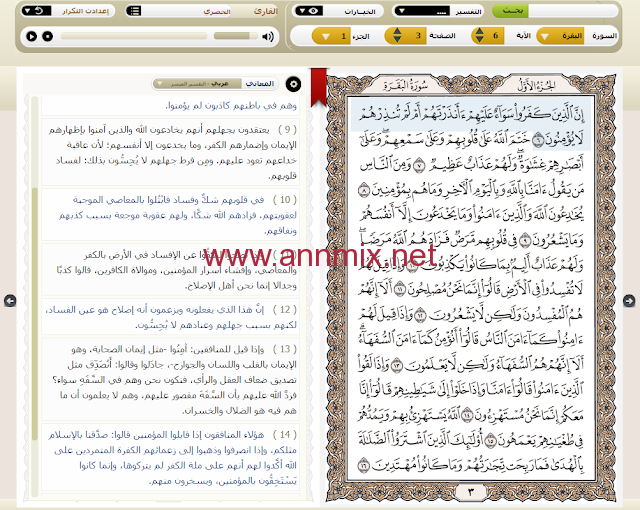Click verse end marker ٧
The height and width of the screenshot is (510, 640).
point(419,166)
